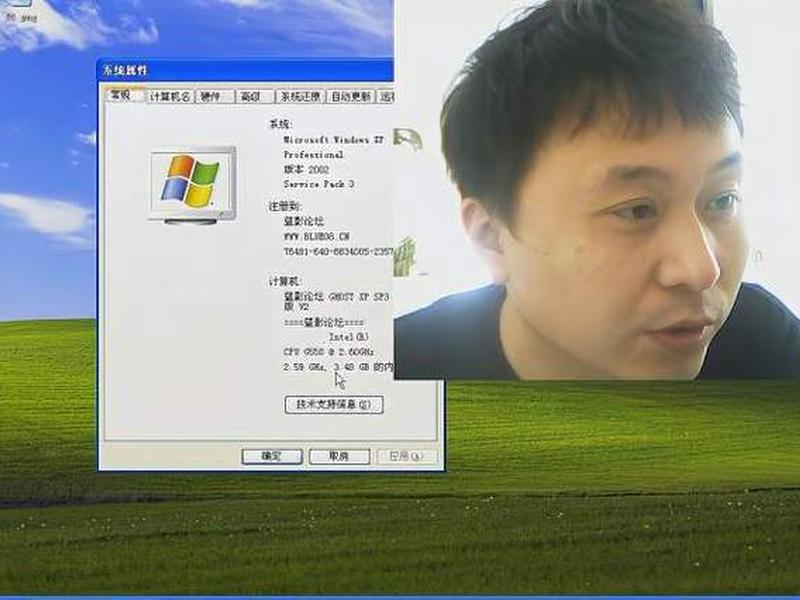Select the 常规 tab in System Properties
The width and height of the screenshot is (800, 600).
(x=123, y=95)
